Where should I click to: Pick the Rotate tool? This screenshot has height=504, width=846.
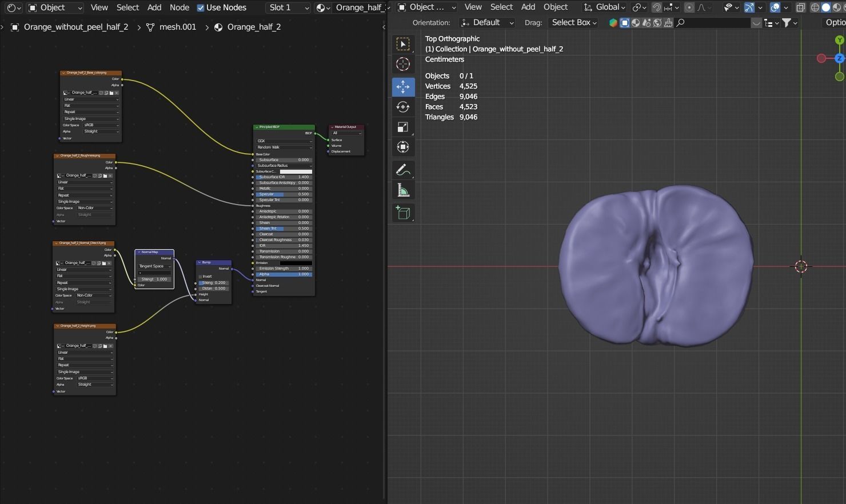point(403,107)
